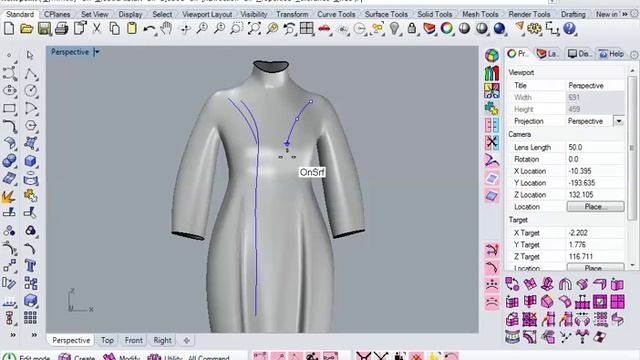Select the arrow pointer tool in sidebar

click(30, 55)
